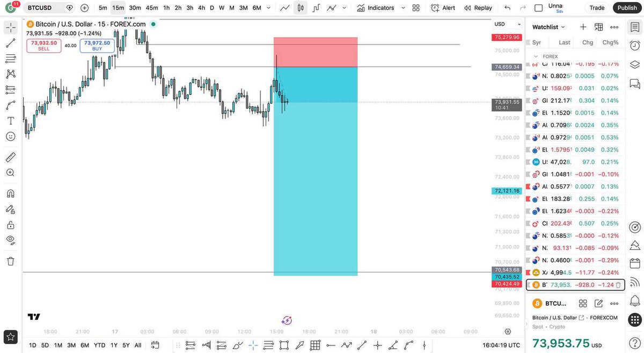Open the favorites star in the left toolbar
The height and width of the screenshot is (353, 644).
[x=11, y=337]
